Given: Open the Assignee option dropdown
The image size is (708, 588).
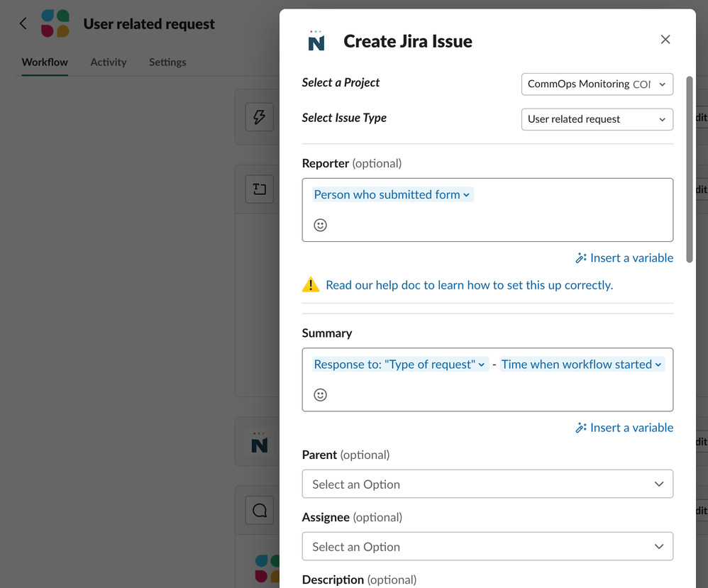Looking at the screenshot, I should click(487, 546).
